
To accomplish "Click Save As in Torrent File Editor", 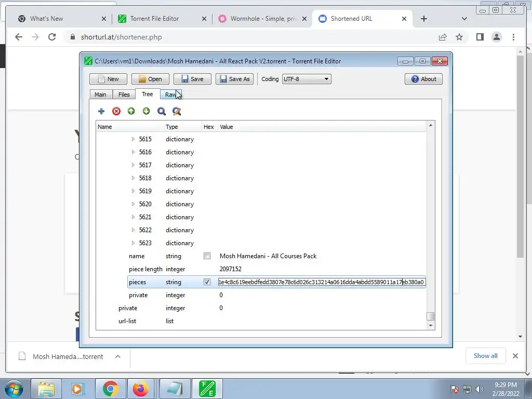I will coord(234,79).
